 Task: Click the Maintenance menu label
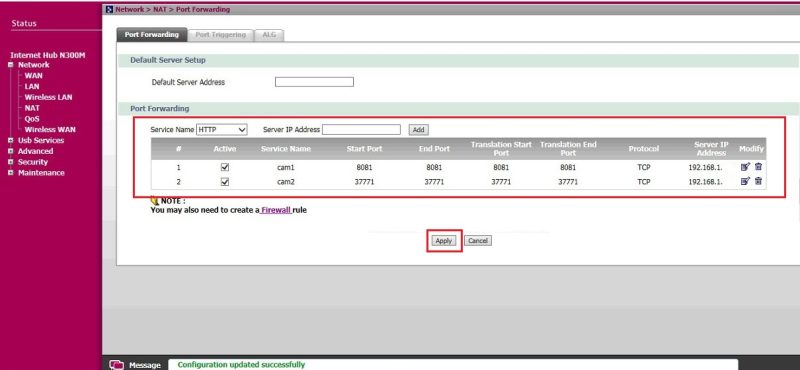point(41,173)
